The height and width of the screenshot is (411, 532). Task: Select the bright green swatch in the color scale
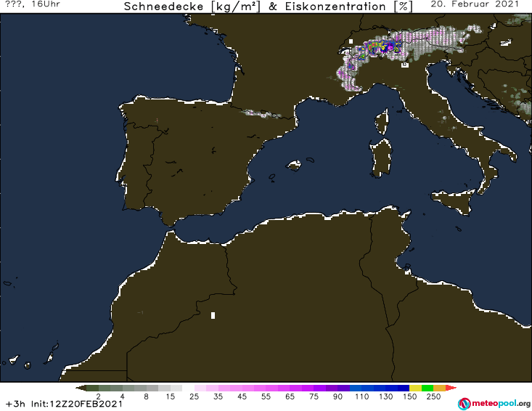click(427, 388)
